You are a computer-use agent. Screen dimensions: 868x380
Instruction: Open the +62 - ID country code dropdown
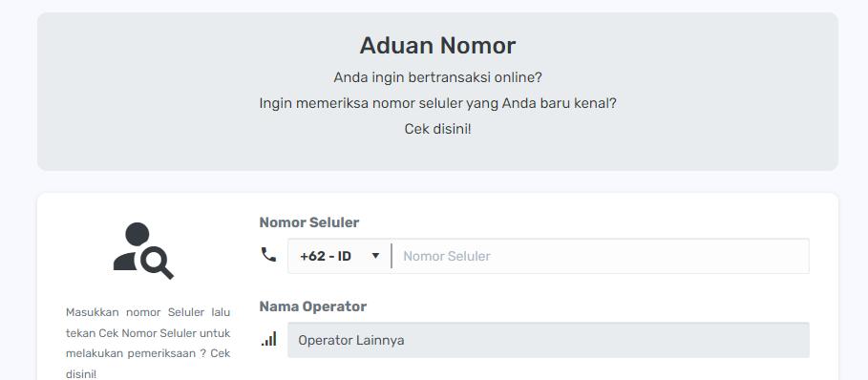pyautogui.click(x=339, y=256)
